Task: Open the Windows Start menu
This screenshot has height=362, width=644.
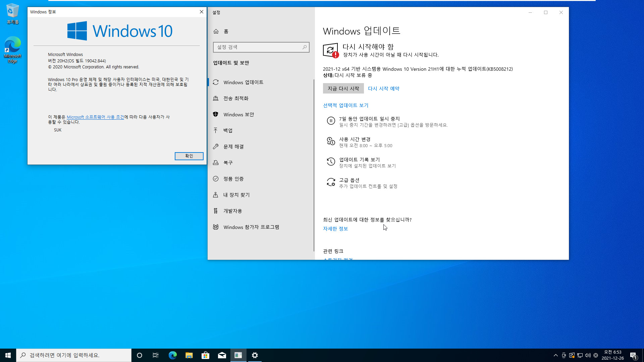Action: point(8,355)
